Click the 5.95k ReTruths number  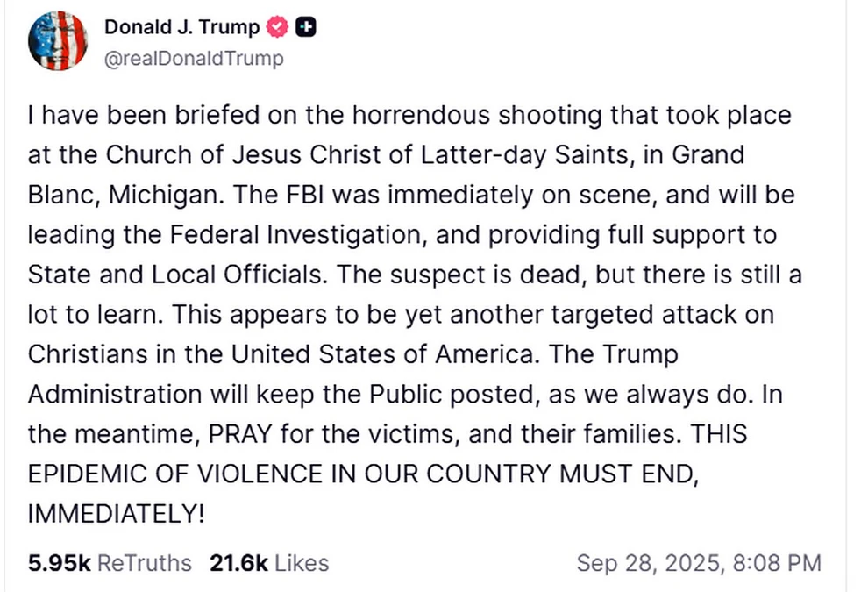point(59,562)
